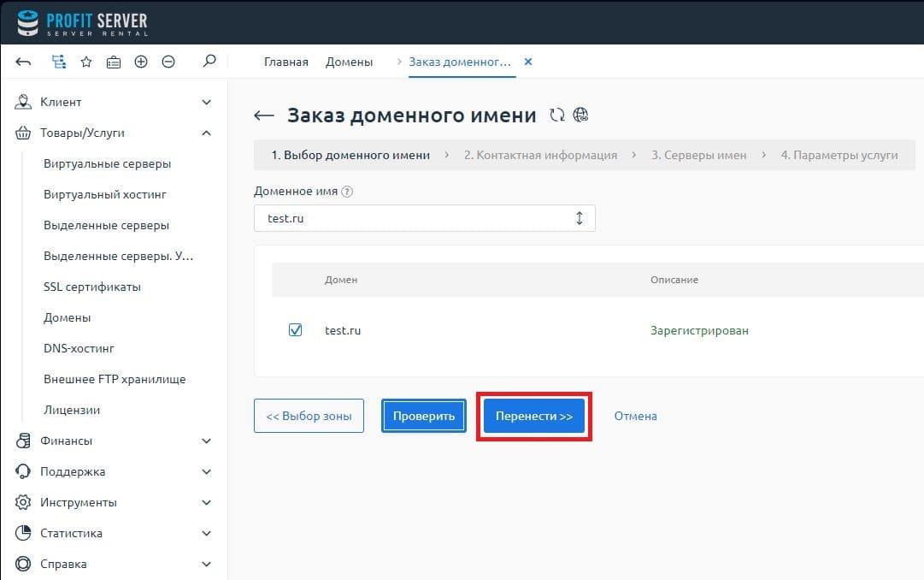Uncheck the test.ru domain checkbox
924x580 pixels.
[295, 330]
